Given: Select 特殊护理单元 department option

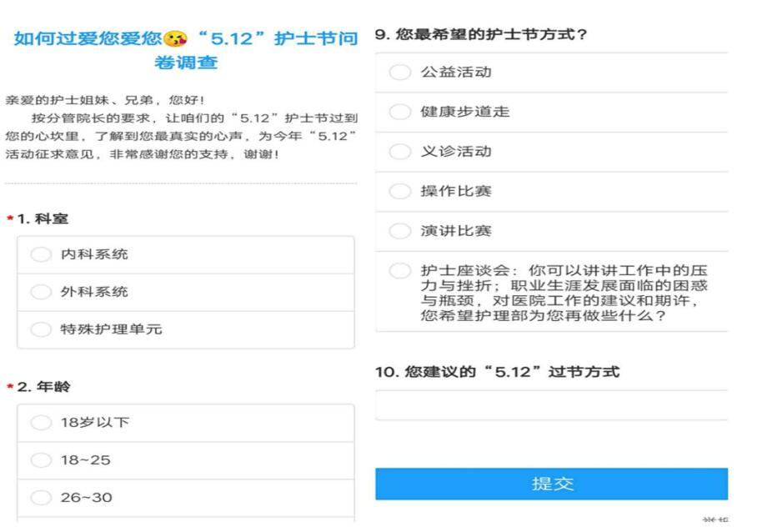Looking at the screenshot, I should [41, 329].
